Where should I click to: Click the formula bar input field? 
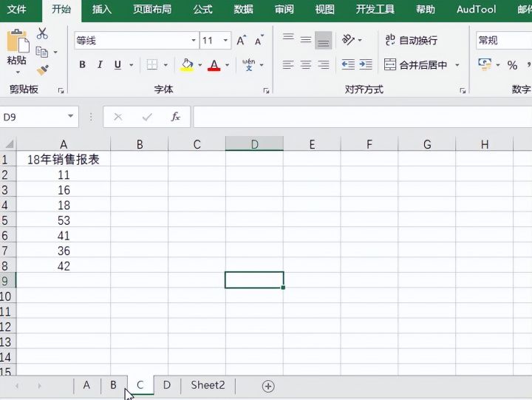point(362,117)
